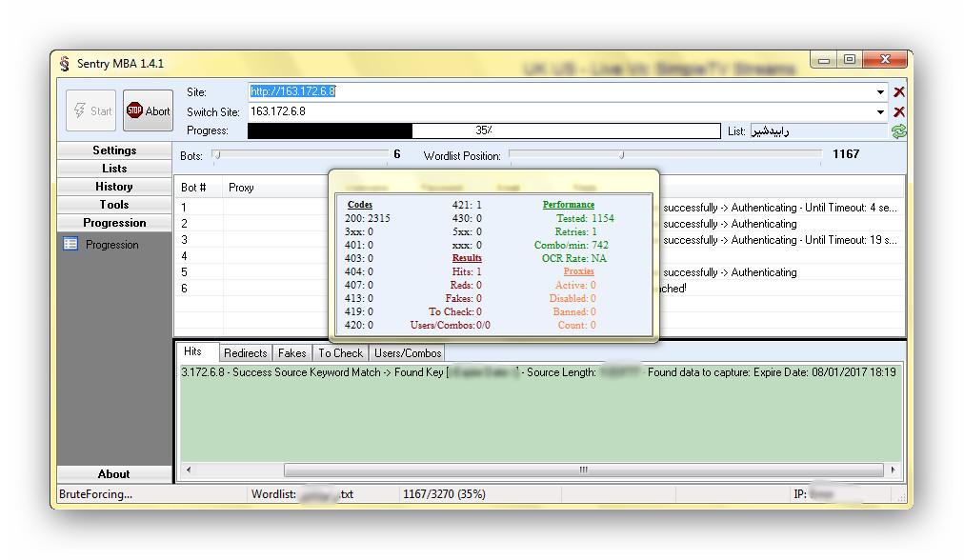Click the Results heading in stats panel
Screen dimensions: 964x560
(467, 258)
